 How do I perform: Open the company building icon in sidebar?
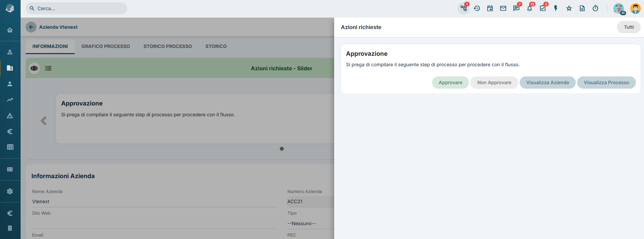[10, 68]
